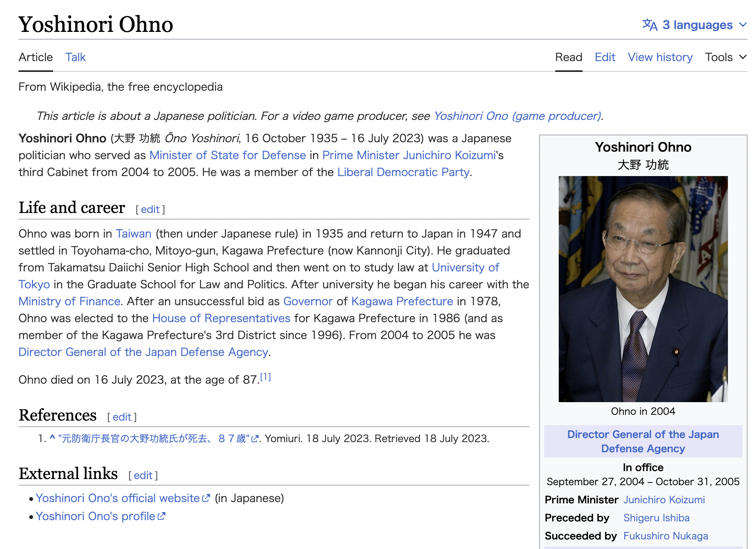Switch to the Article tab
Screen dimensions: 756x549
(x=36, y=57)
